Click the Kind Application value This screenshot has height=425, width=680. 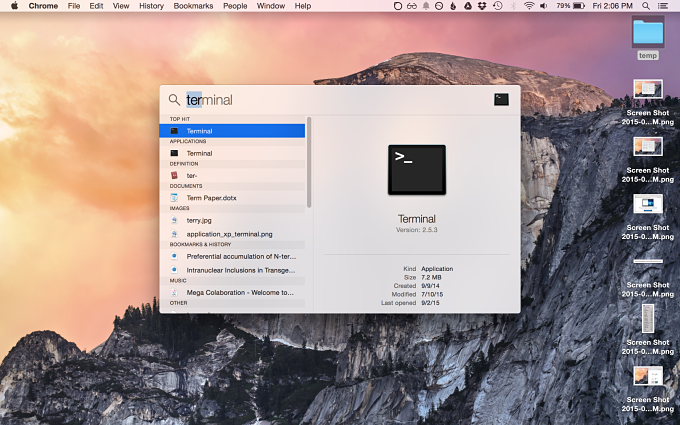[437, 269]
